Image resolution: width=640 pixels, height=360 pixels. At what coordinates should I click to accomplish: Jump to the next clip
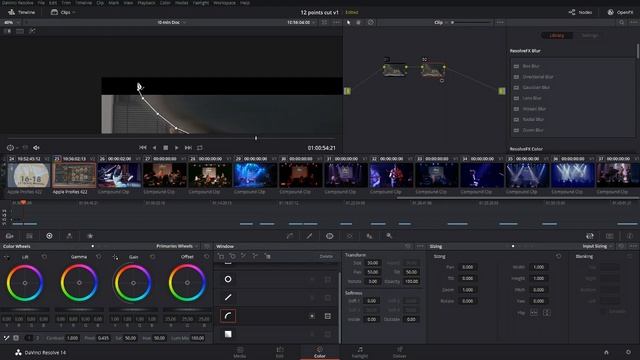click(188, 148)
